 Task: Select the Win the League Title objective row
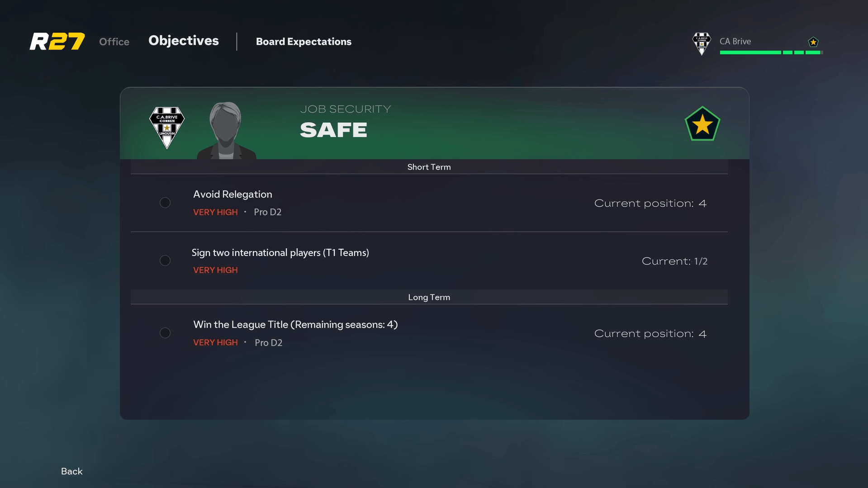pyautogui.click(x=429, y=333)
